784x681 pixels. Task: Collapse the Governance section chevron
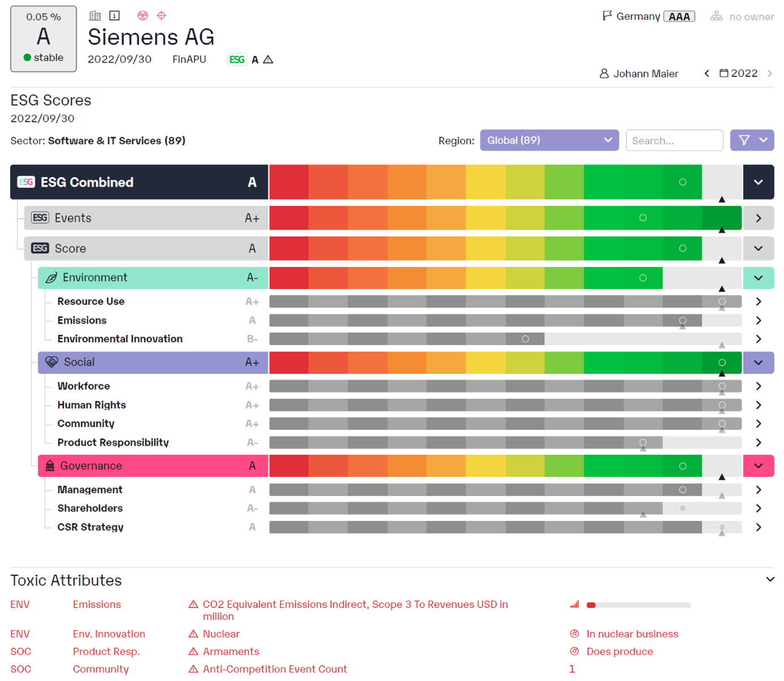point(759,466)
